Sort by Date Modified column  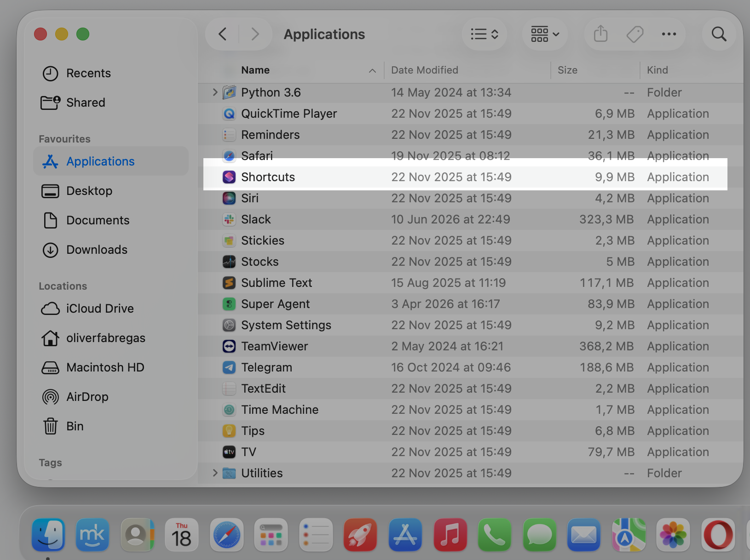click(x=425, y=70)
